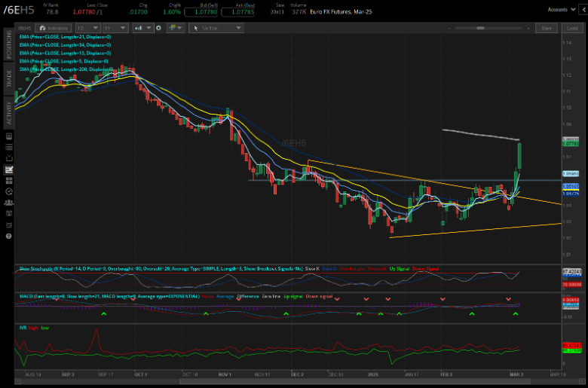
Task: Open the clock history sidebar icon
Action: click(9, 192)
